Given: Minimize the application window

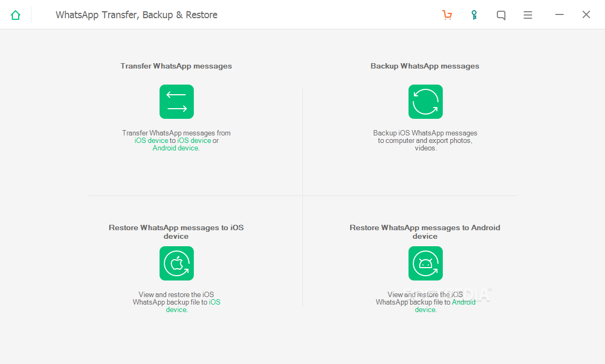Looking at the screenshot, I should [x=559, y=14].
